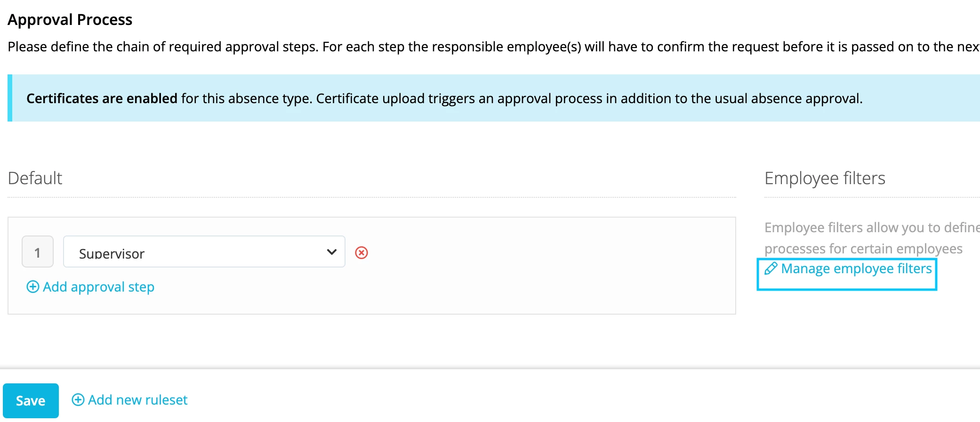This screenshot has width=980, height=422.
Task: Click the bold 'Certificates are enabled' text
Action: pyautogui.click(x=102, y=98)
